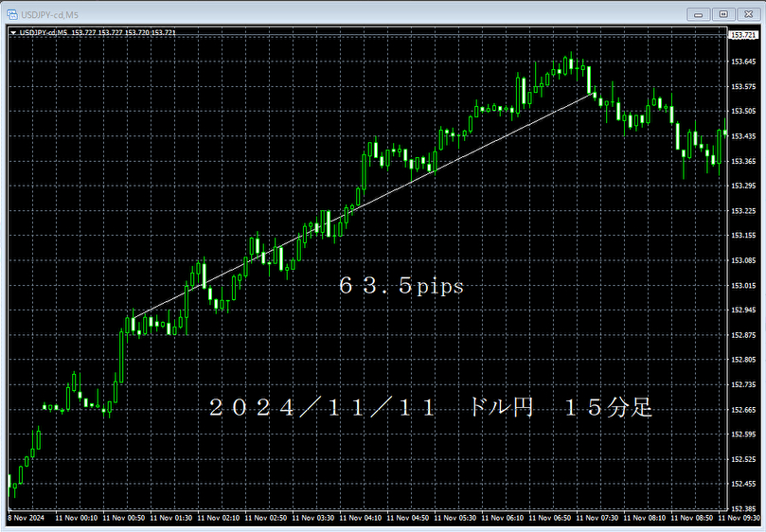Click time axis label 11 Nov 06:10
This screenshot has height=532, width=766.
pos(503,518)
